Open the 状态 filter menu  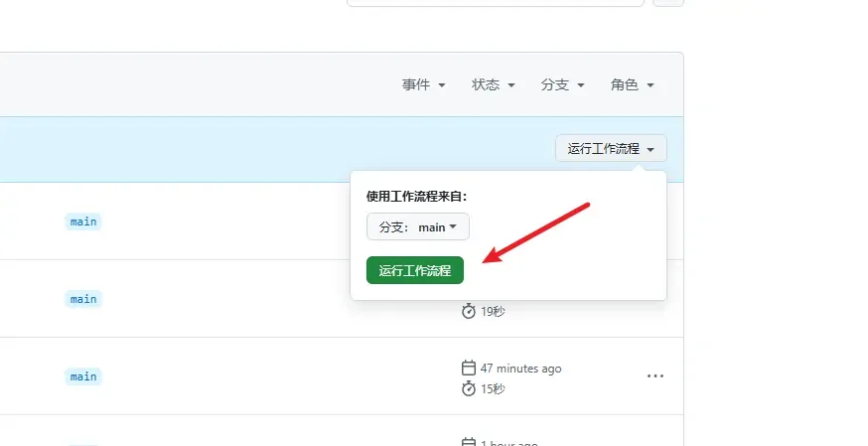coord(493,85)
